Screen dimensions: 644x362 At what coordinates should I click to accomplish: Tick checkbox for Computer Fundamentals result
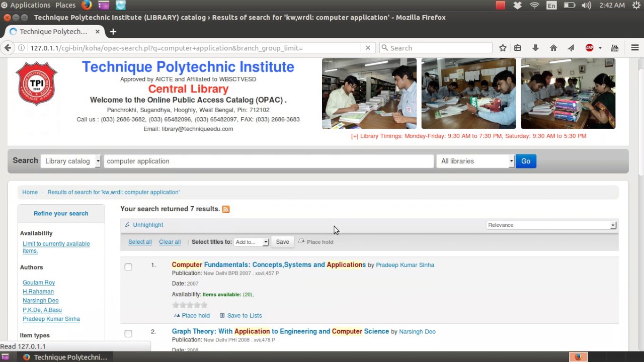click(128, 266)
